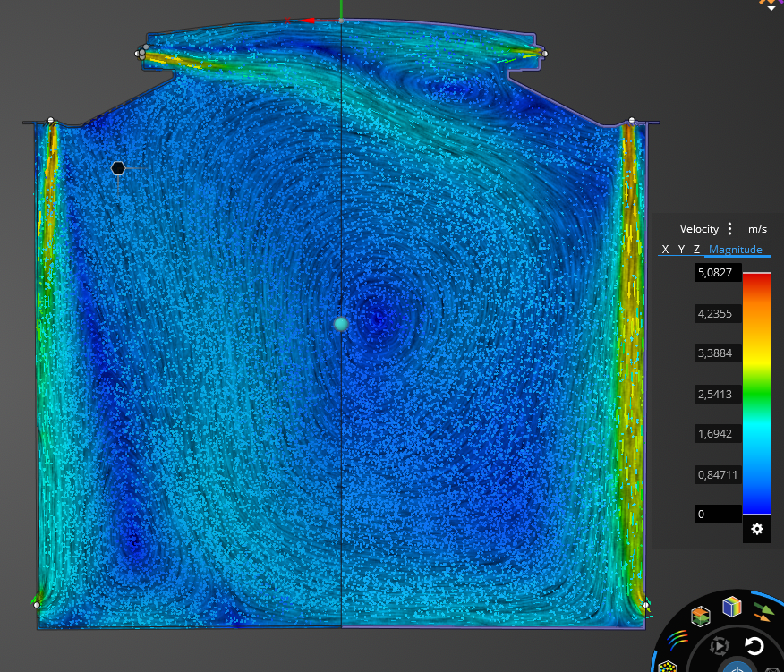Click the white restart simulation arrow
Screen dimensions: 784x672
[754, 646]
